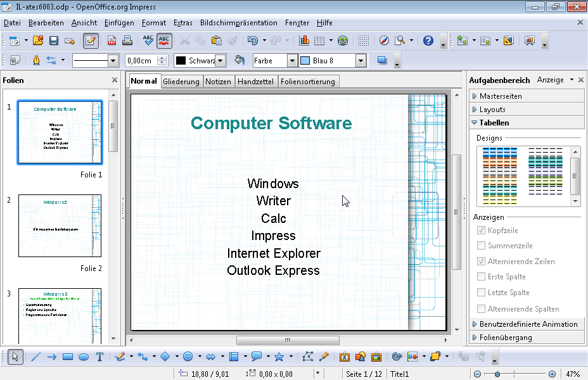Image resolution: width=588 pixels, height=380 pixels.
Task: Select the Line ends with arrow tool
Action: click(x=52, y=357)
